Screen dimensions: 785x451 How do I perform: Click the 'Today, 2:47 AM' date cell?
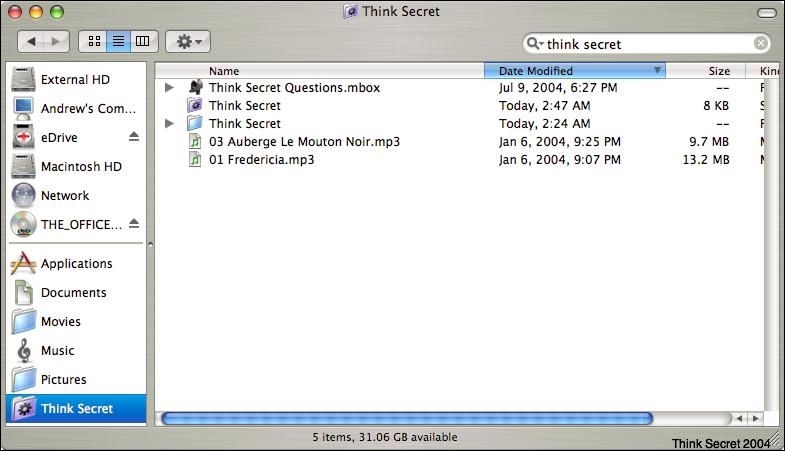click(x=544, y=106)
